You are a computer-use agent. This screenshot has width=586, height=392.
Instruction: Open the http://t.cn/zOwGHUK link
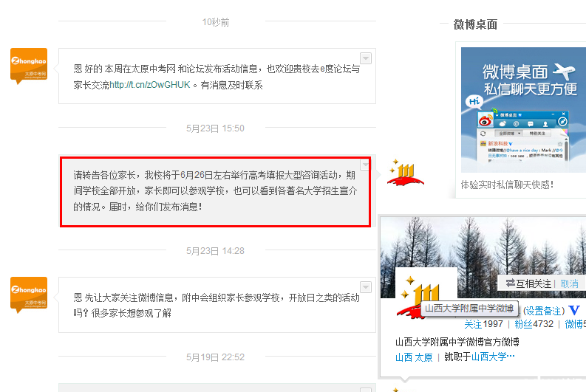[x=150, y=85]
